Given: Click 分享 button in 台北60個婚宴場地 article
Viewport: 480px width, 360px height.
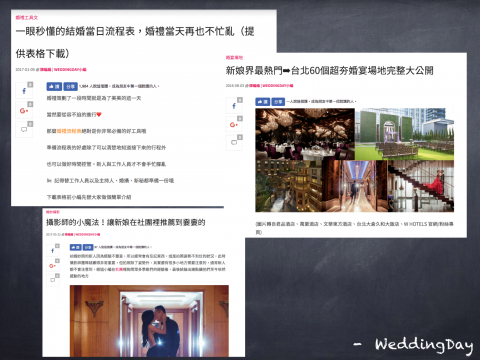Looking at the screenshot, I should [278, 102].
